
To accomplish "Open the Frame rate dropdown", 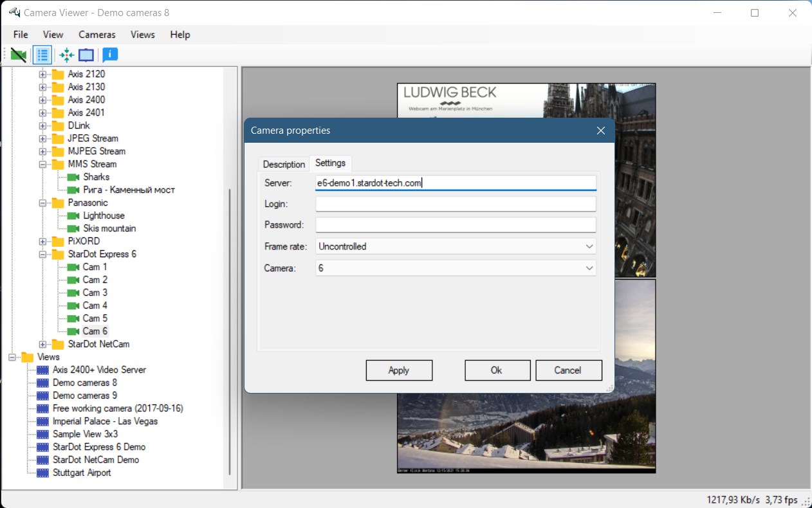I will click(456, 246).
